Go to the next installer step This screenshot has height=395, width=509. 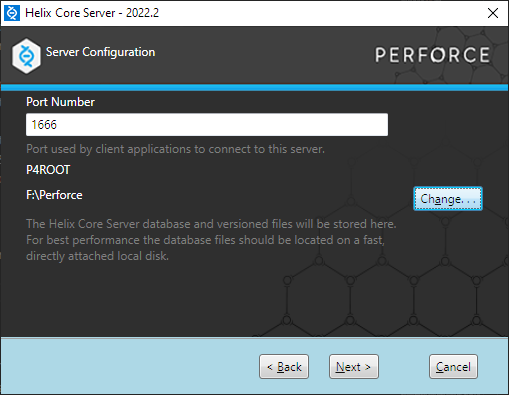(354, 367)
